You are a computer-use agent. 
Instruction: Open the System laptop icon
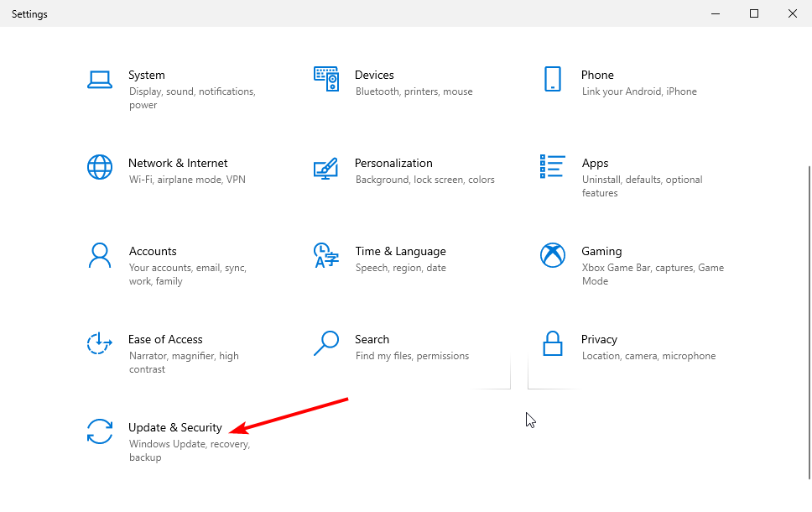(100, 79)
